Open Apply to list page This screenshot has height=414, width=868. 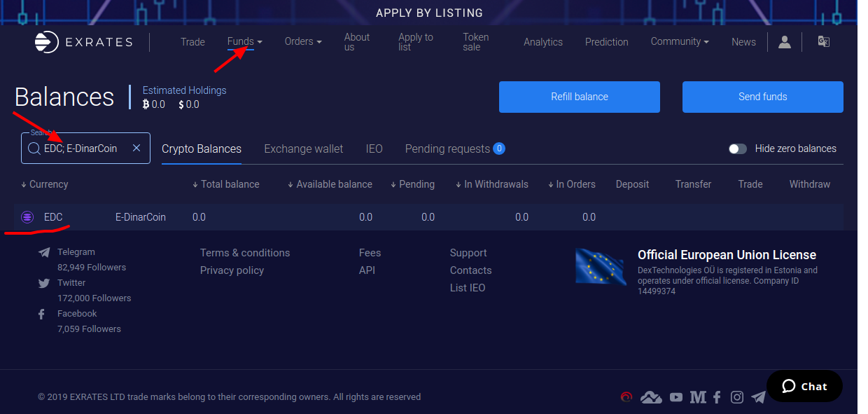point(416,42)
